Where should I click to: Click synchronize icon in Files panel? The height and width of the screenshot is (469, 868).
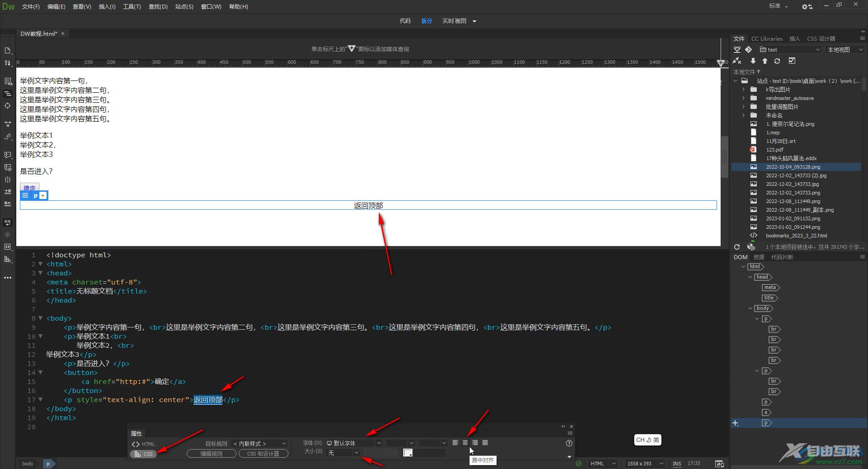(777, 61)
